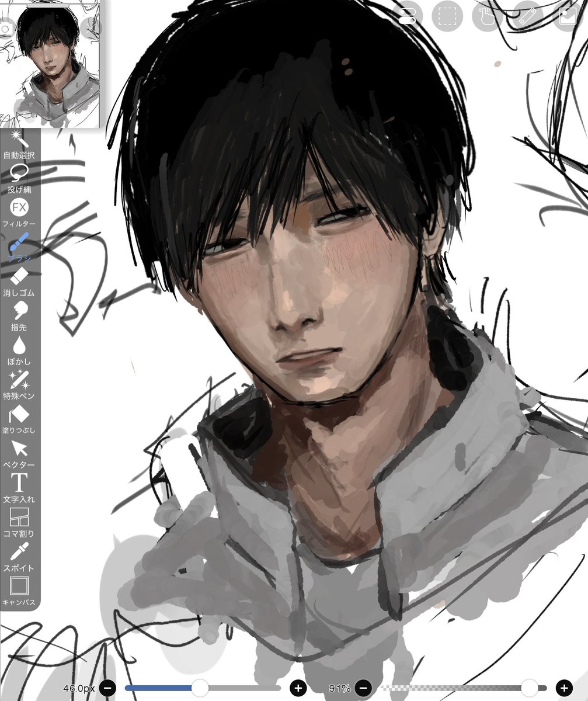
Task: Increase brush thickness with plus button
Action: [298, 688]
